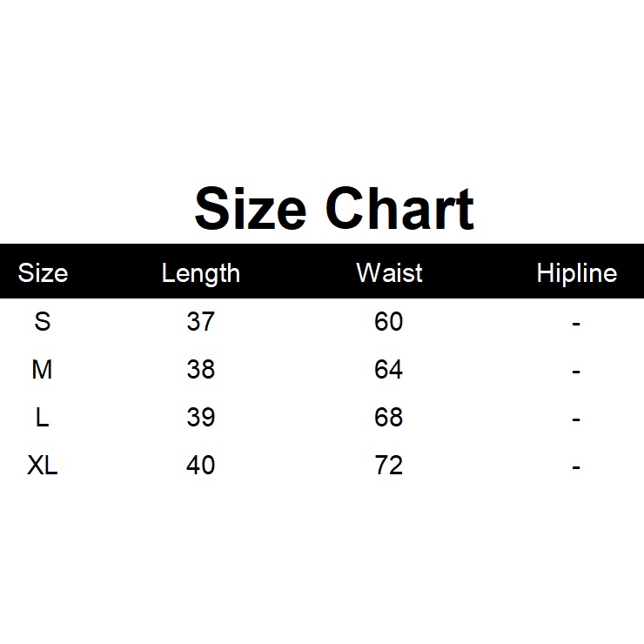Select the Waist column header
The image size is (644, 644).
click(389, 273)
